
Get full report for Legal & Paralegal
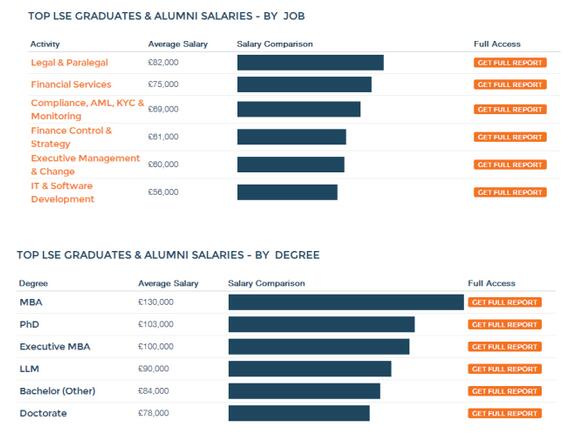(510, 63)
